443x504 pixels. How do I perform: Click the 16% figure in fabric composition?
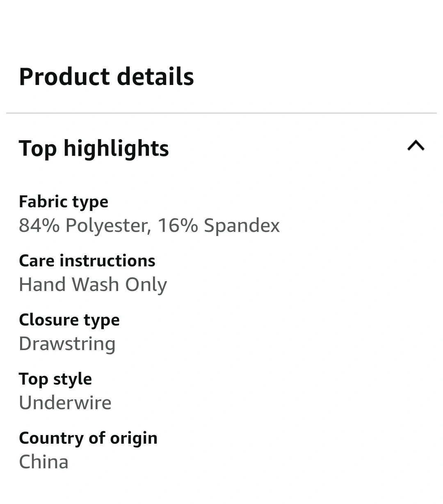(x=178, y=225)
